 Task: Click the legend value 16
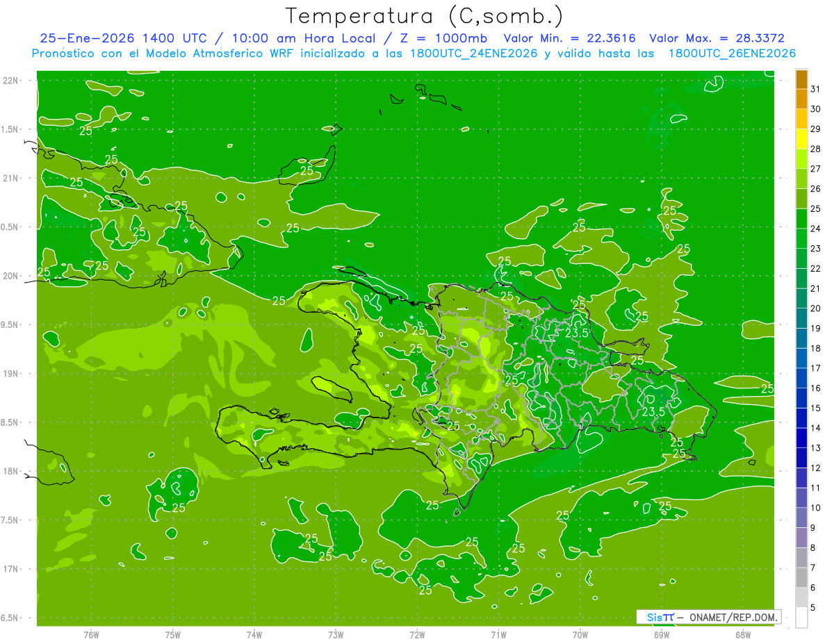[x=815, y=388]
